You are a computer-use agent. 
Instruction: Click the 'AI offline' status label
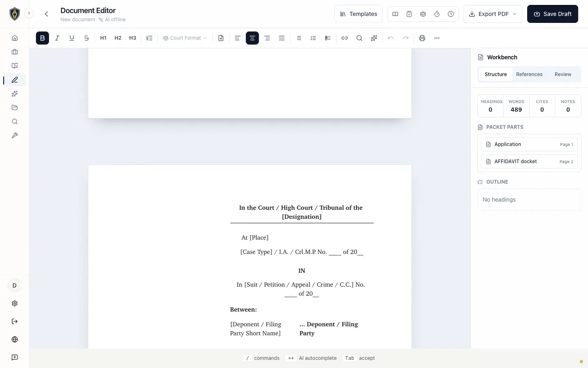(112, 20)
